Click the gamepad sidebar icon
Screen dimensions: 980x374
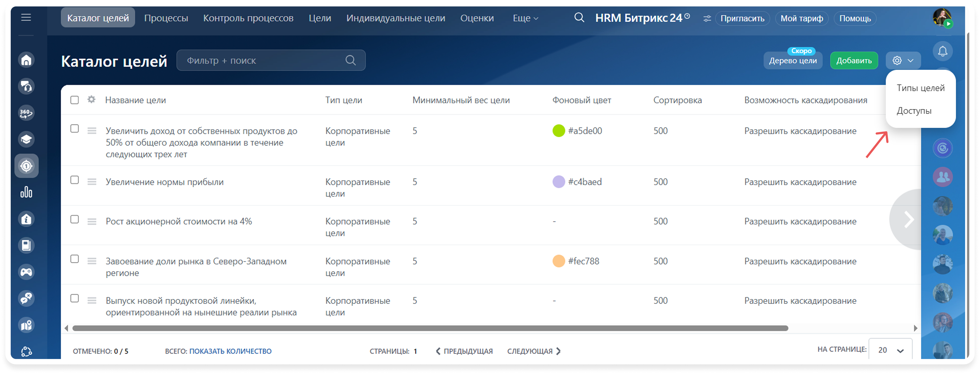(x=26, y=272)
